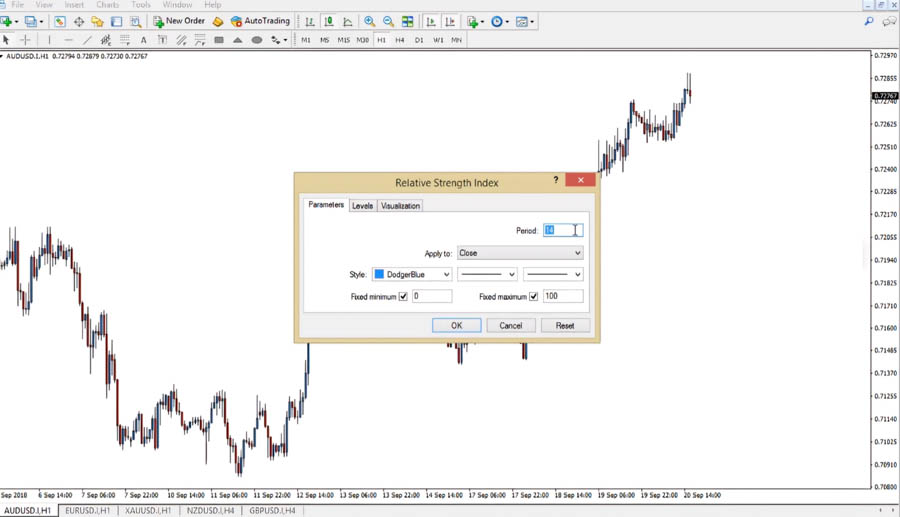Switch to the H4 timeframe
Viewport: 900px width, 517px height.
(x=400, y=40)
